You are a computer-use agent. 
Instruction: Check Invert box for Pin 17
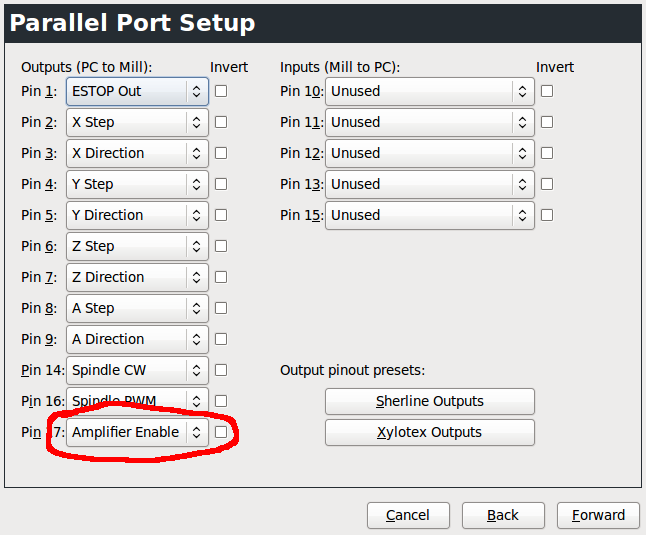click(x=221, y=432)
